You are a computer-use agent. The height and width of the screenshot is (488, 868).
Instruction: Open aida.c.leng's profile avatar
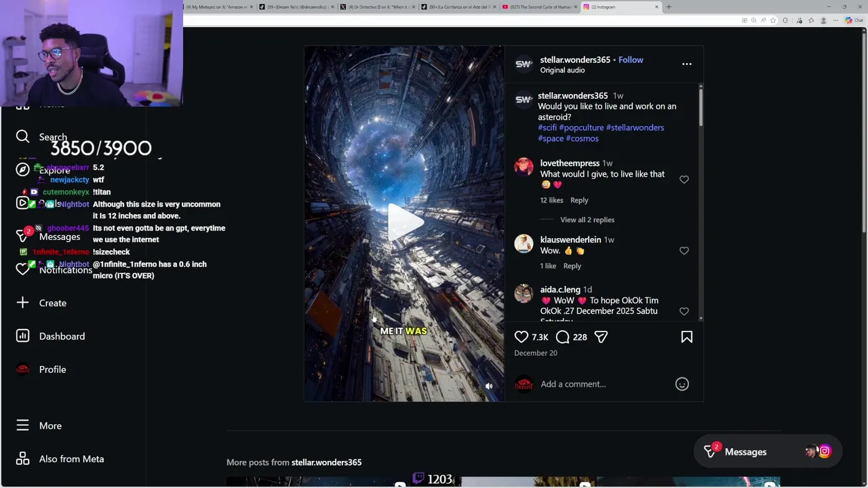[x=524, y=293]
